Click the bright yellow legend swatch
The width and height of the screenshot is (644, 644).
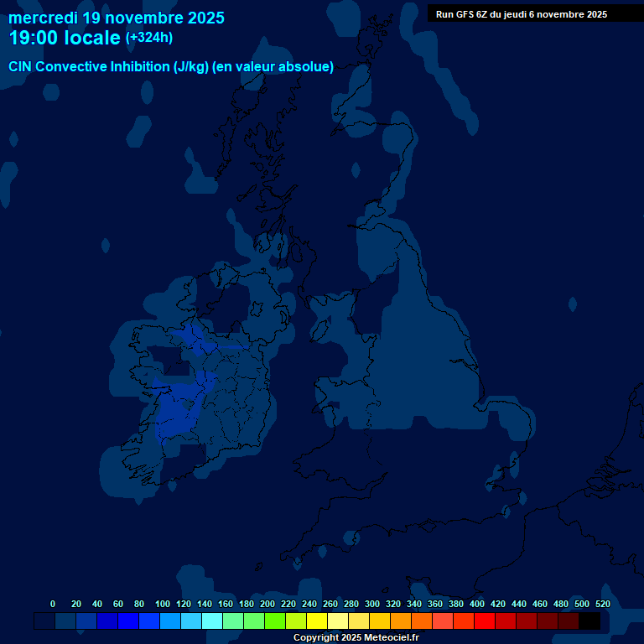pyautogui.click(x=317, y=621)
